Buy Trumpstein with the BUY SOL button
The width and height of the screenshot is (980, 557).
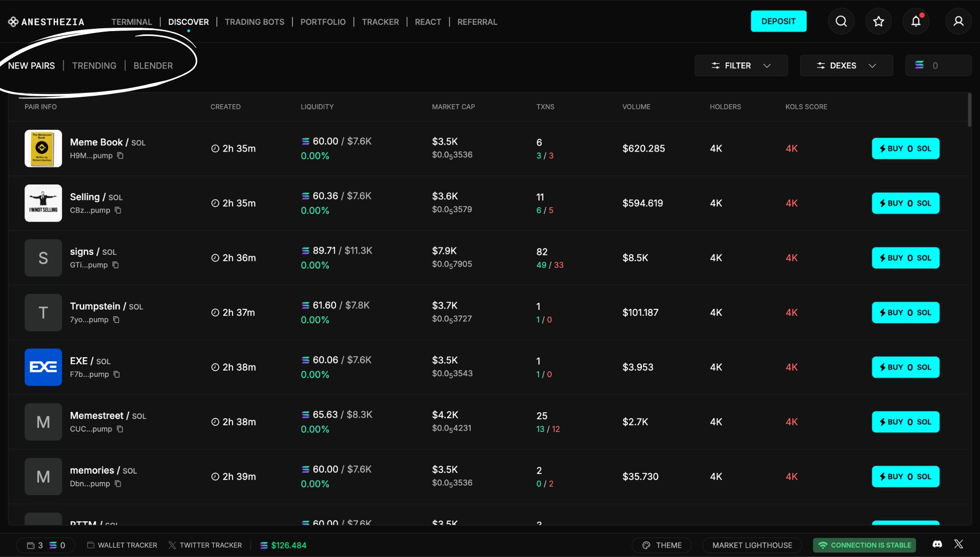pos(905,312)
